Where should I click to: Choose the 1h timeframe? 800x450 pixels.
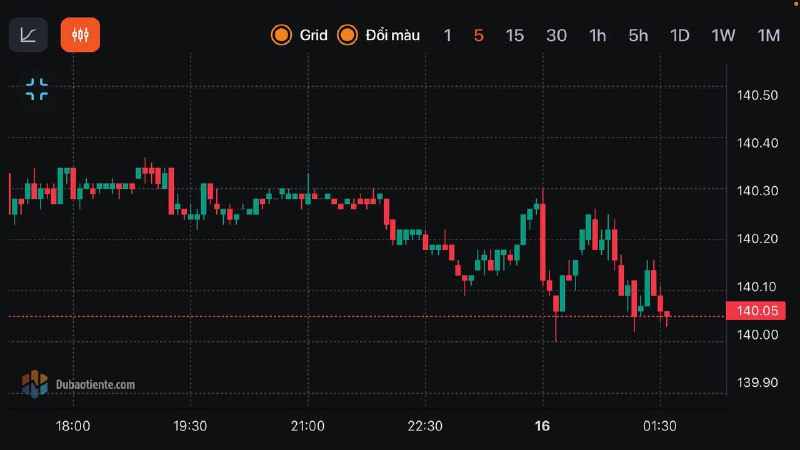point(598,35)
